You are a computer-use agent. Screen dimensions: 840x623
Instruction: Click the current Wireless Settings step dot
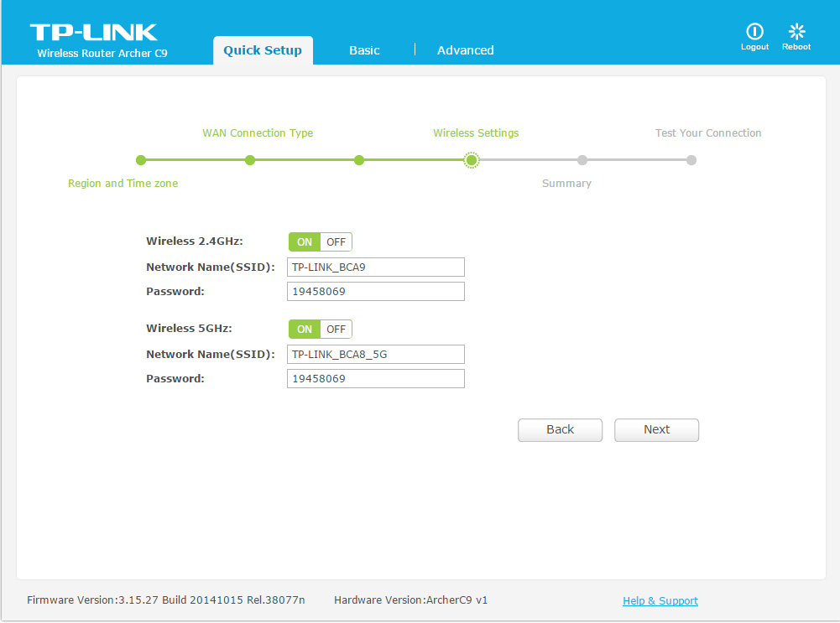[x=472, y=160]
